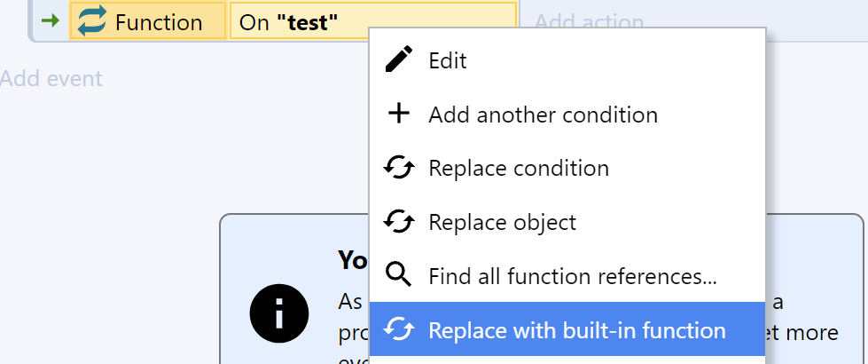Click the swap icon beside Replace condition
This screenshot has height=364, width=868.
pyautogui.click(x=399, y=168)
